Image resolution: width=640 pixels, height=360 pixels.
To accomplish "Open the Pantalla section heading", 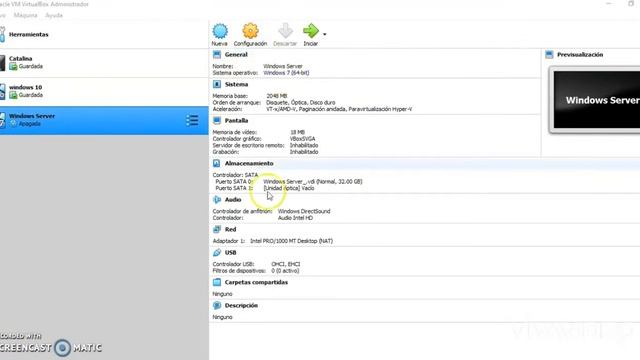I will (236, 120).
